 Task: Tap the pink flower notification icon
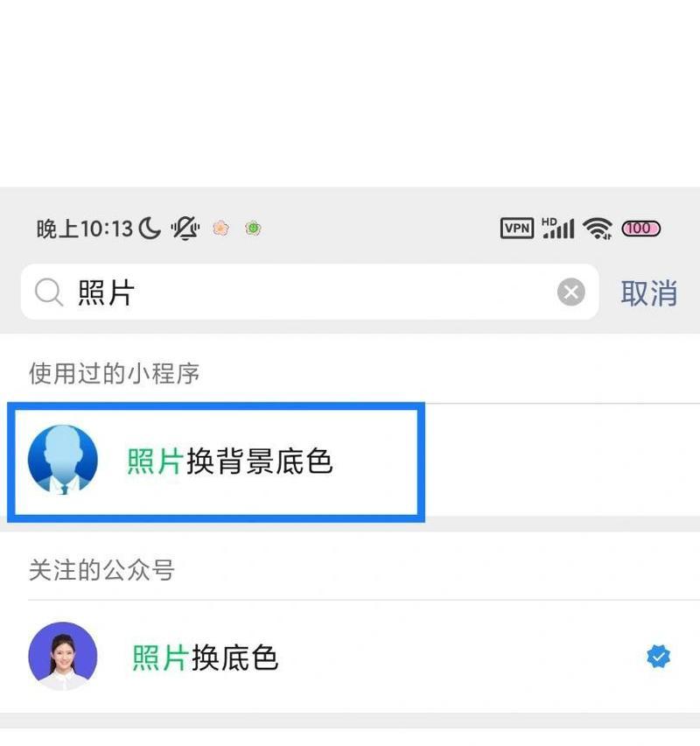tap(220, 229)
